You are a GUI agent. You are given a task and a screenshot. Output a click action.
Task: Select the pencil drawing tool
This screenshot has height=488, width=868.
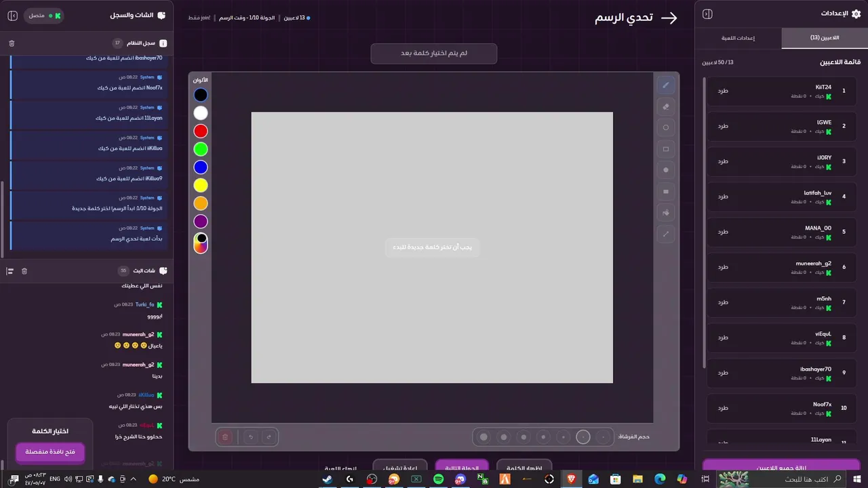pos(666,85)
